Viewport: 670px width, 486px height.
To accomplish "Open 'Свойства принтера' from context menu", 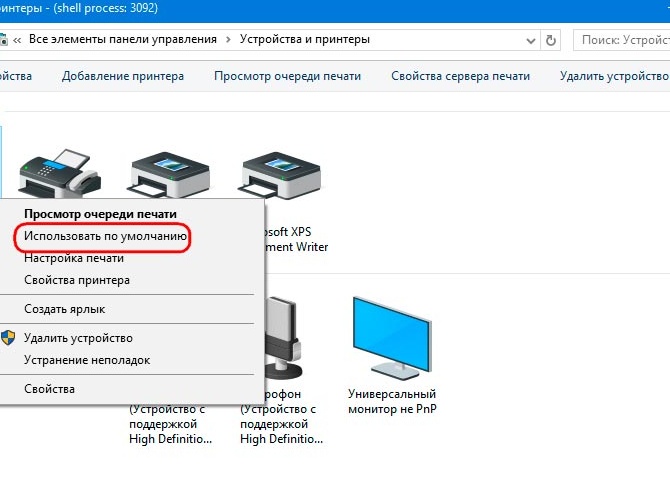I will click(x=77, y=280).
